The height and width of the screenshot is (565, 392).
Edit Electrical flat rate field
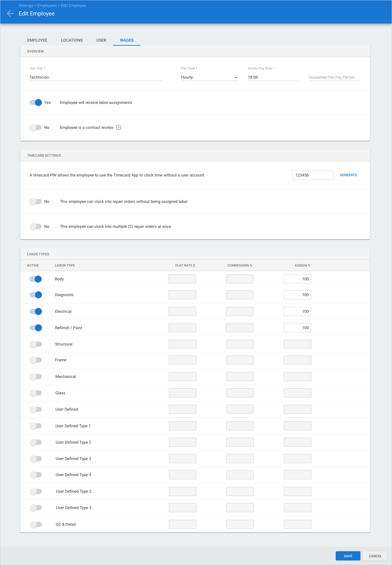point(182,311)
